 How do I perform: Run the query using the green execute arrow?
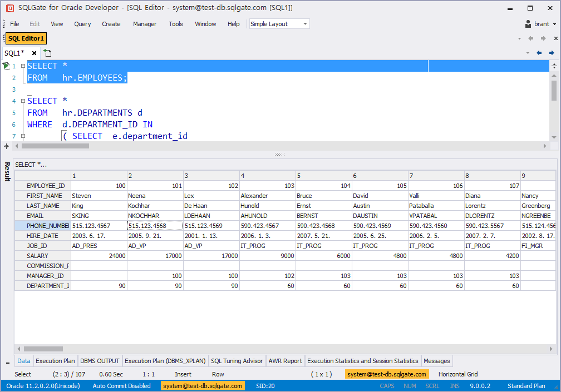tap(6, 66)
